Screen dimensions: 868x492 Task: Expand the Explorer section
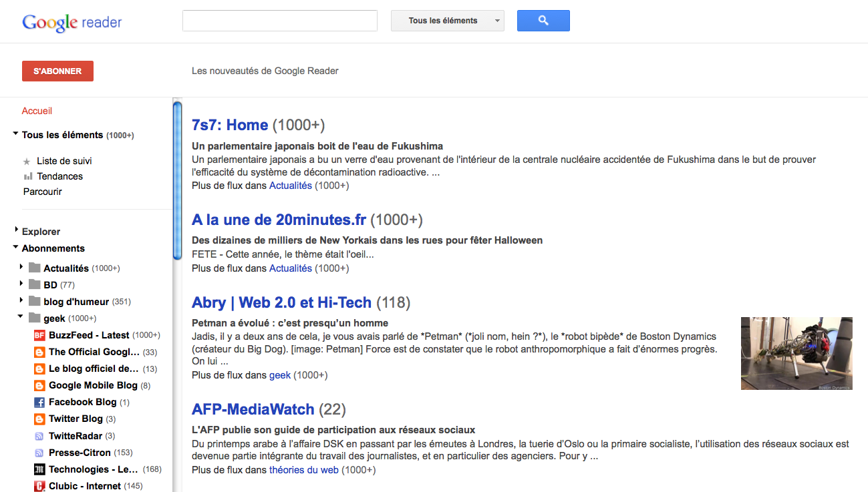[x=16, y=230]
